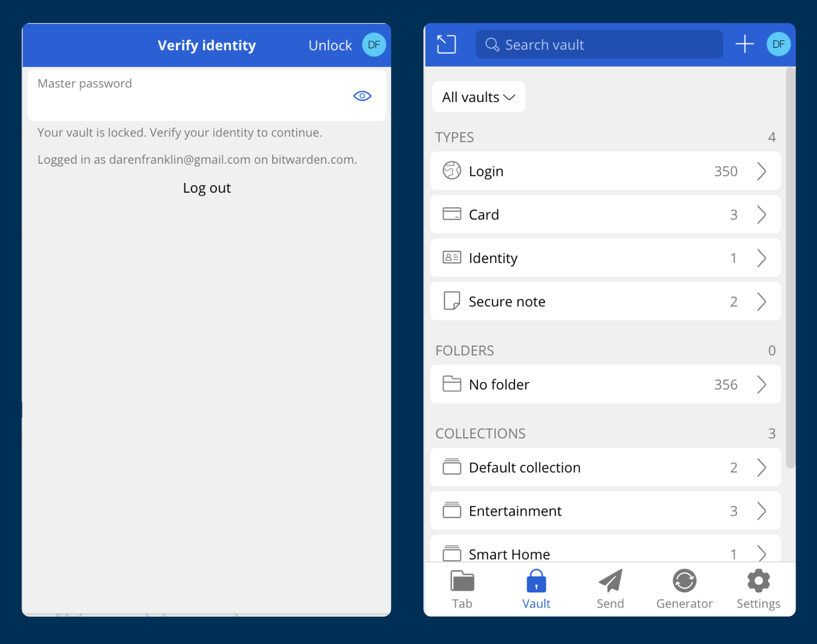Screen dimensions: 817x644
Task: Select the Card row label
Action: coord(484,215)
